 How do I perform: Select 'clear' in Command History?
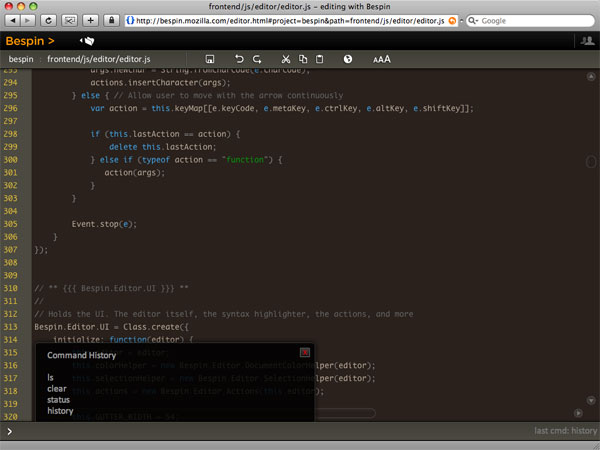click(57, 388)
